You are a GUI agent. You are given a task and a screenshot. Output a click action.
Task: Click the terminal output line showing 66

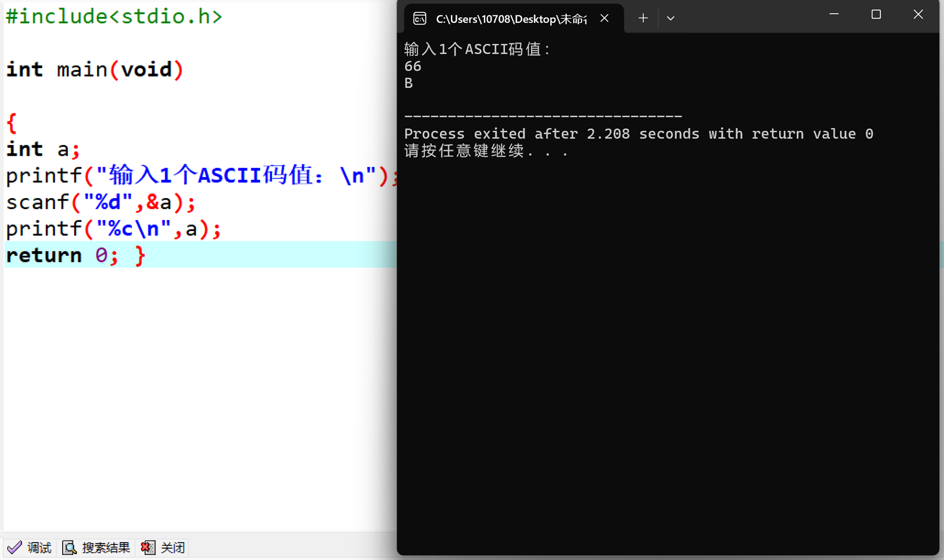413,66
